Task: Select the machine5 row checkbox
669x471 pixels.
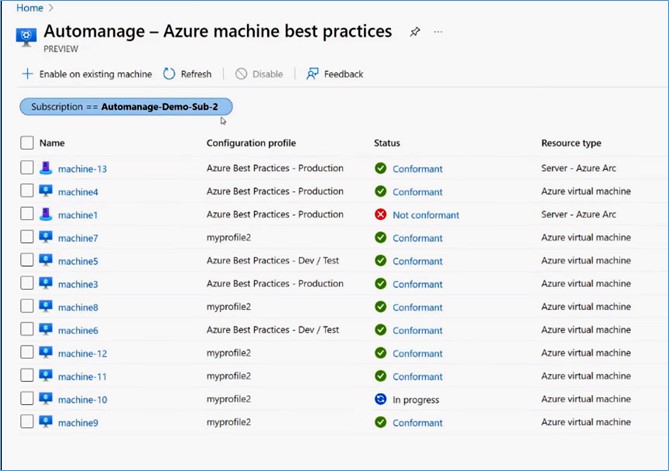Action: coord(27,259)
